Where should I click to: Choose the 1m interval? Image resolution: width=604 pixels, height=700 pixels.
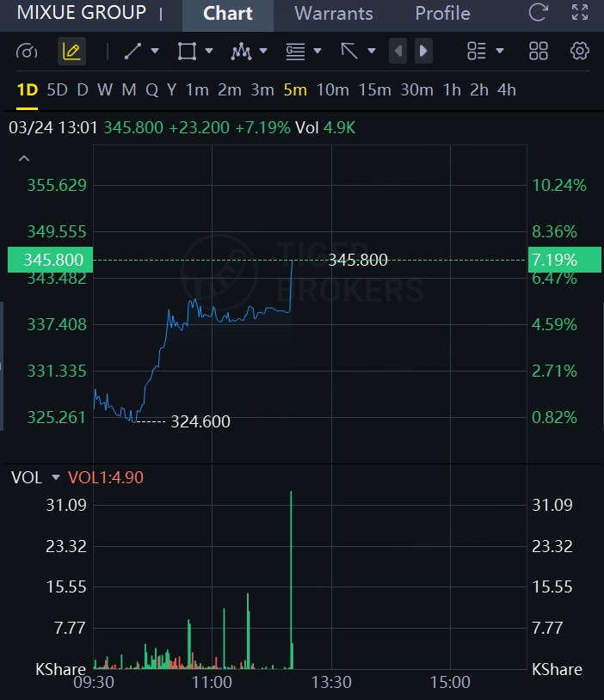pyautogui.click(x=197, y=90)
